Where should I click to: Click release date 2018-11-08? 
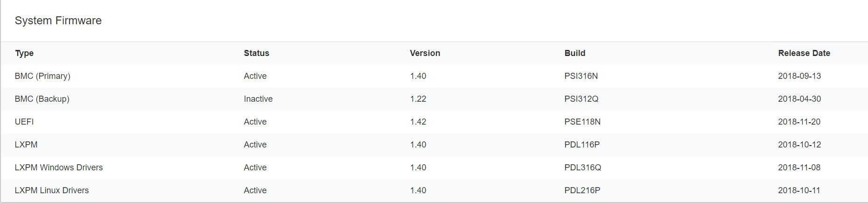(799, 168)
